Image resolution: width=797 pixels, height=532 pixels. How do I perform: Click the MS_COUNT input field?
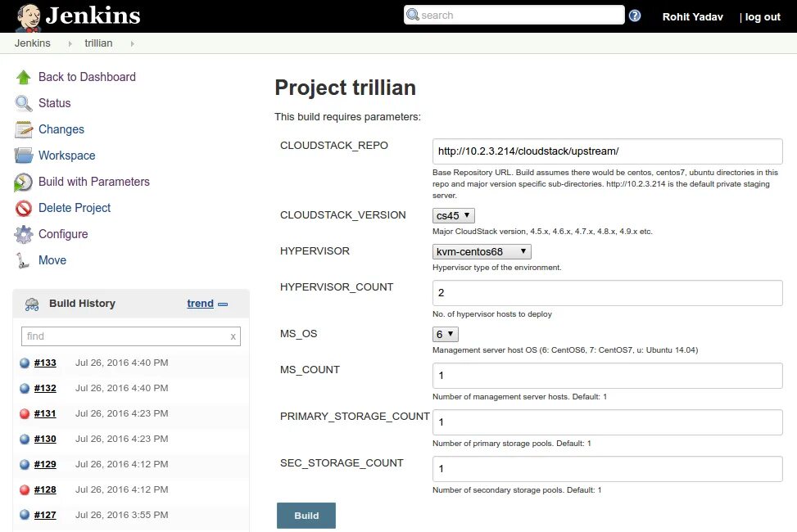tap(608, 376)
